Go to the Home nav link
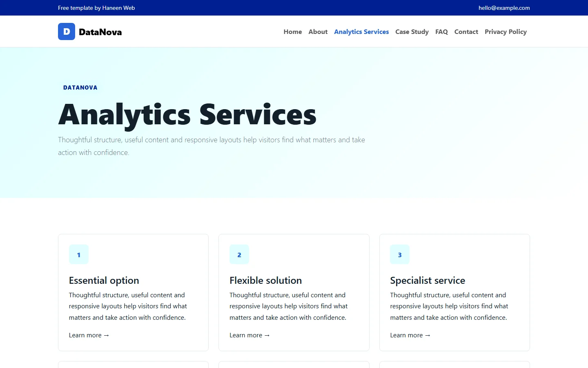Image resolution: width=588 pixels, height=368 pixels. tap(293, 32)
